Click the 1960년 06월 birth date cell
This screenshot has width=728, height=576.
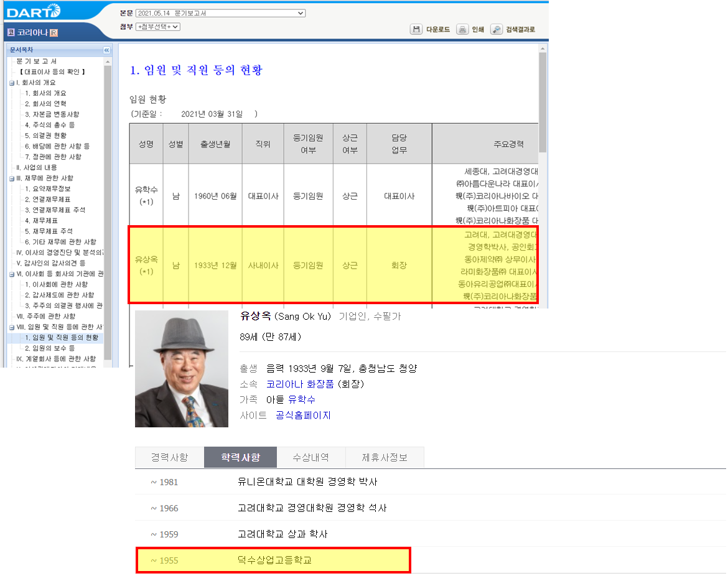[x=215, y=196]
